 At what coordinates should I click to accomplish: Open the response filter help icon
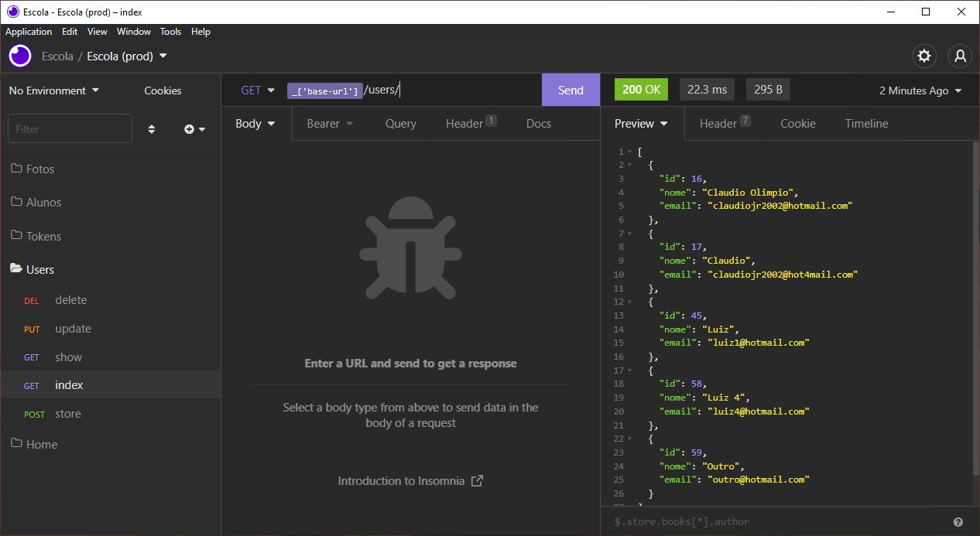point(958,522)
